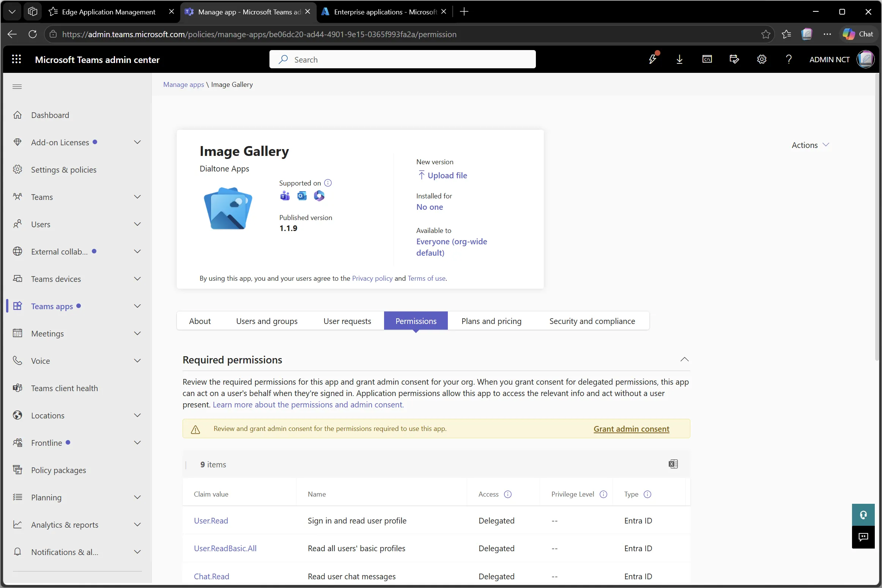Expand the Teams apps section chevron

(x=137, y=306)
